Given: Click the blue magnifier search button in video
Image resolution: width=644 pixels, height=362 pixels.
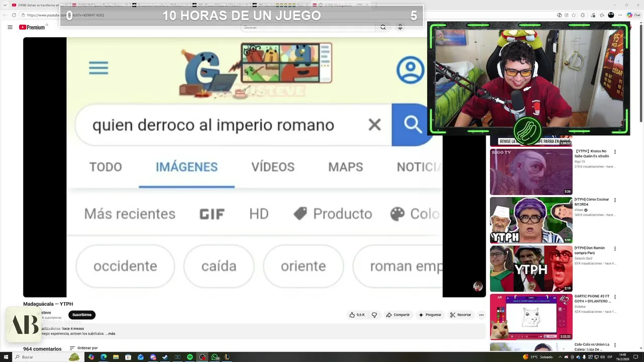Looking at the screenshot, I should click(413, 125).
